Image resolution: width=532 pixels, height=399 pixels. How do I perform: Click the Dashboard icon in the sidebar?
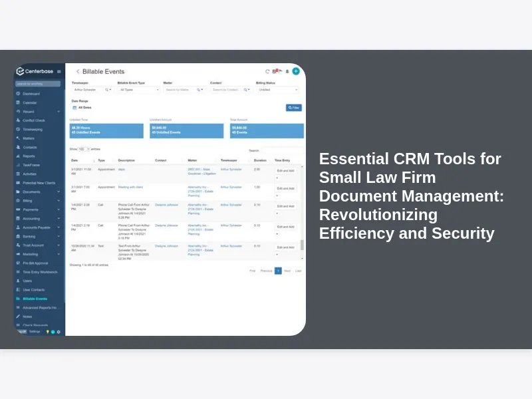click(18, 94)
